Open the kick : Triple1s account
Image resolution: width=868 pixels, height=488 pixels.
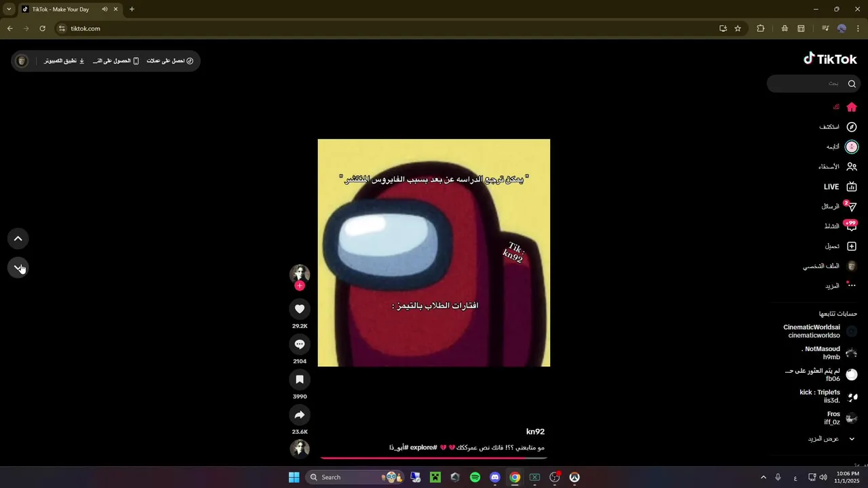click(829, 396)
